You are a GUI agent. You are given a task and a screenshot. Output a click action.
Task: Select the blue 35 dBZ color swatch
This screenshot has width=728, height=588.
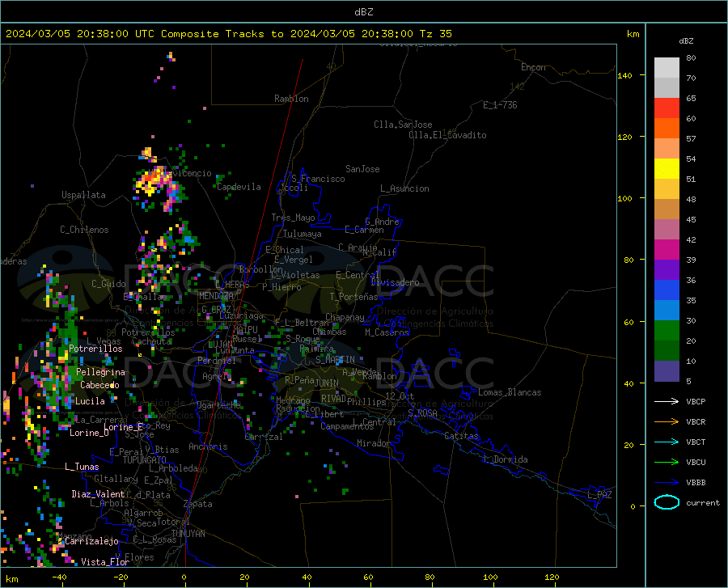667,290
